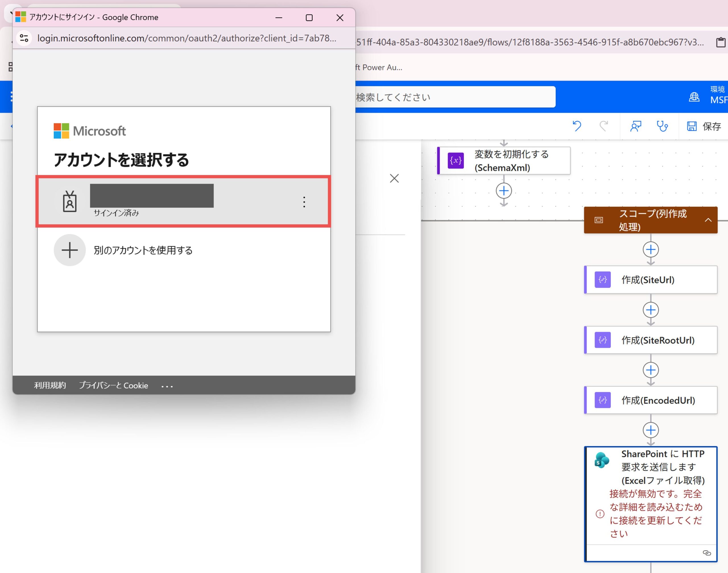Click the plus icon for another account

(x=70, y=250)
